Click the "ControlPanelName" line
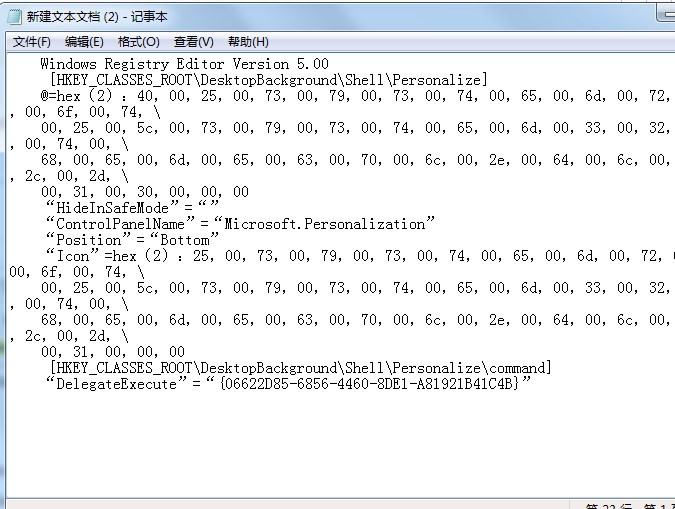This screenshot has height=509, width=675. pyautogui.click(x=240, y=224)
